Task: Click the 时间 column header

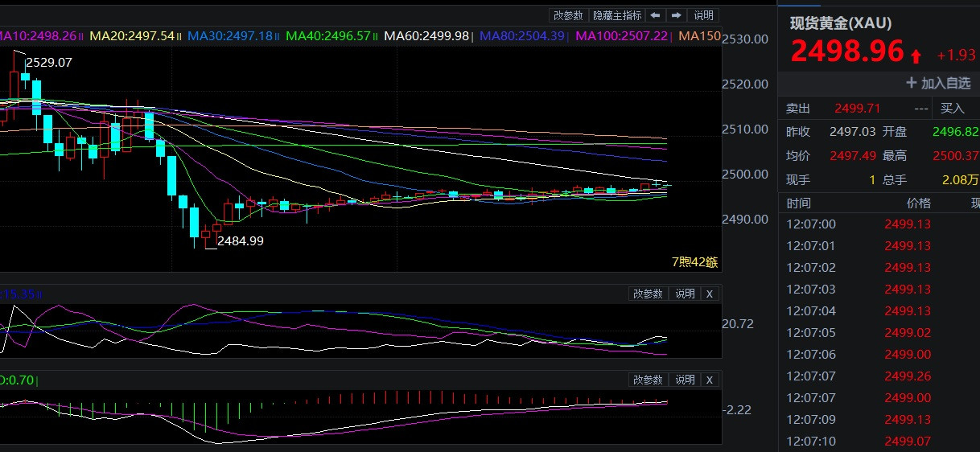Action: (x=799, y=203)
